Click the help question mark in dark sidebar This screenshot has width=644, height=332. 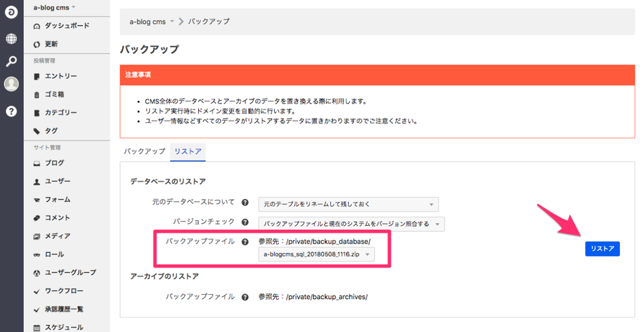(x=11, y=111)
